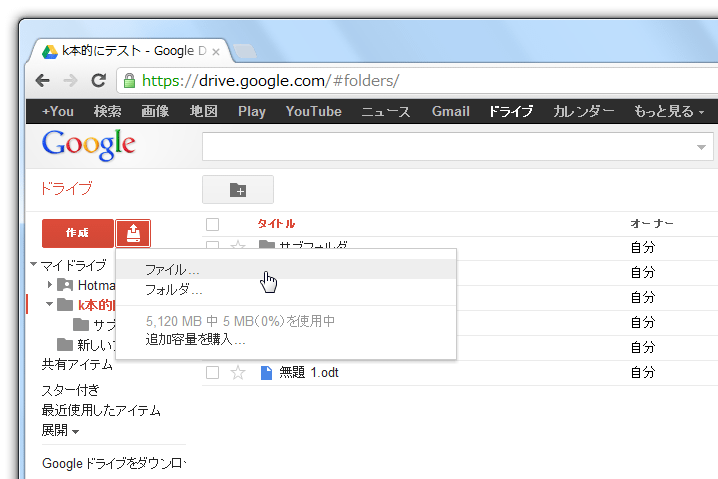Select the マイドライブ tree item
718x479 pixels.
(x=73, y=265)
